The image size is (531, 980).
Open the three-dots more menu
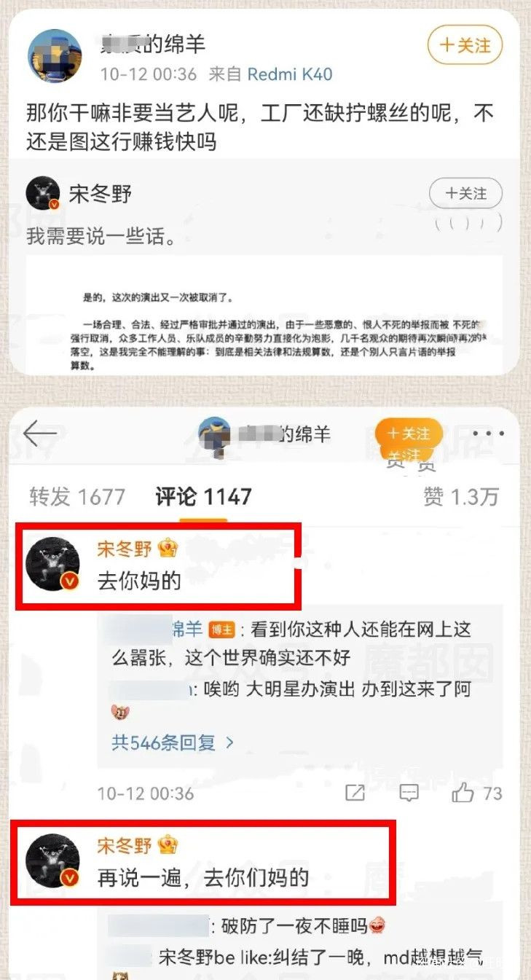487,434
